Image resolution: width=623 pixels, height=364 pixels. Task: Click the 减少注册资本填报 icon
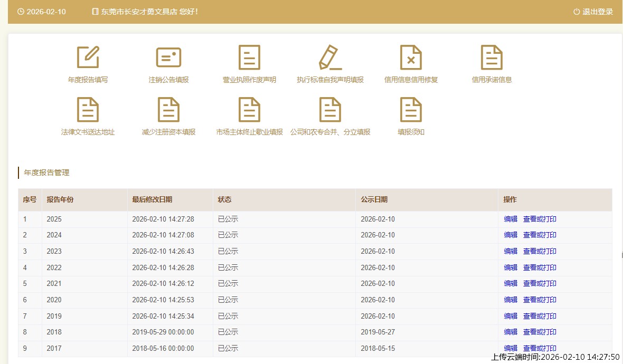[168, 110]
